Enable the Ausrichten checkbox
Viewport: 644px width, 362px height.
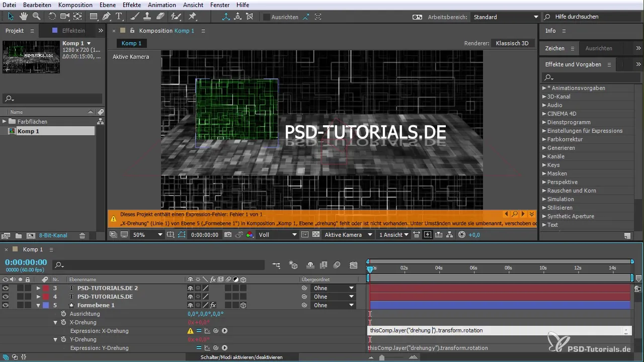tap(266, 17)
